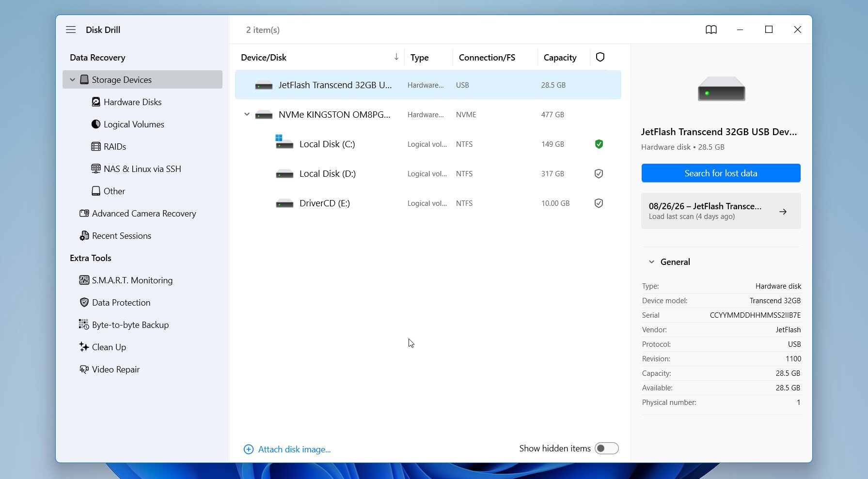Select NAS & Linux via SSH entry

pyautogui.click(x=142, y=169)
